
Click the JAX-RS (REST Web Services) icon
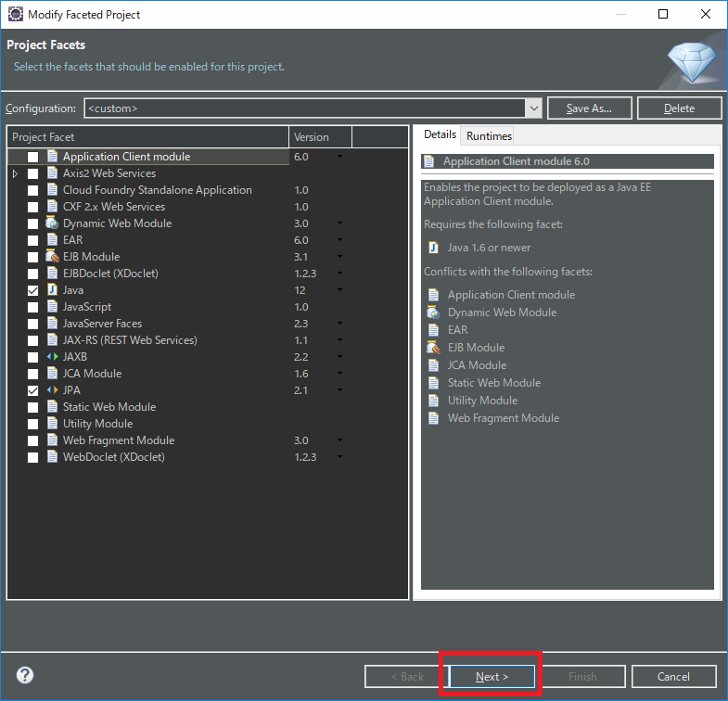tap(53, 340)
